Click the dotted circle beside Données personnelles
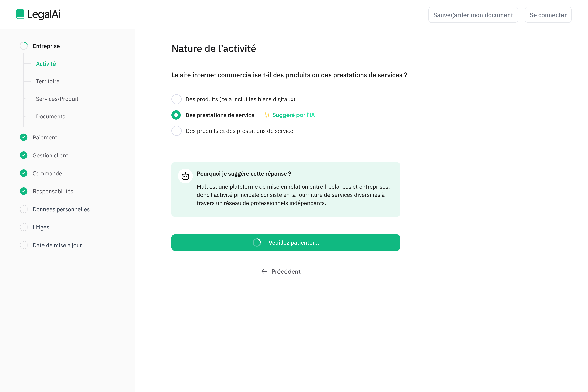The width and height of the screenshot is (588, 392). [x=23, y=209]
